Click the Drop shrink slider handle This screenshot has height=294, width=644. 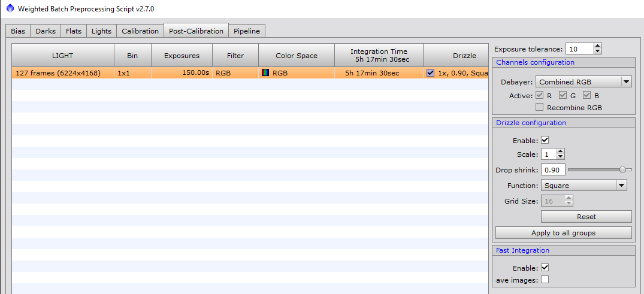coord(622,169)
